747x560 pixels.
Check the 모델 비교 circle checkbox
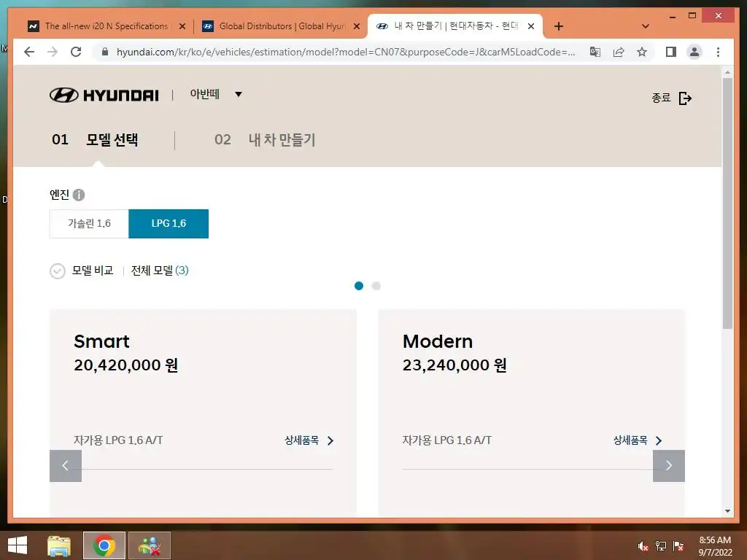click(x=58, y=271)
